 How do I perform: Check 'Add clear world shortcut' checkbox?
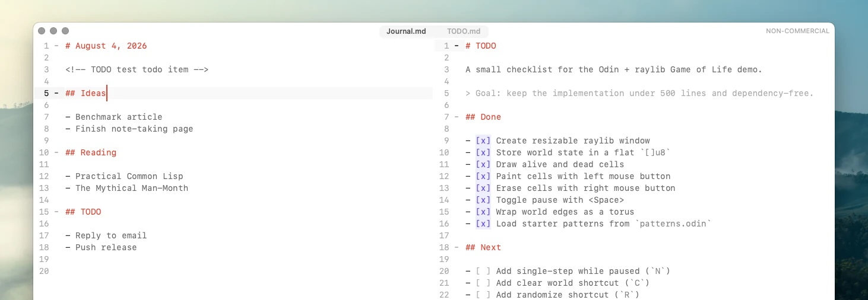pos(483,283)
